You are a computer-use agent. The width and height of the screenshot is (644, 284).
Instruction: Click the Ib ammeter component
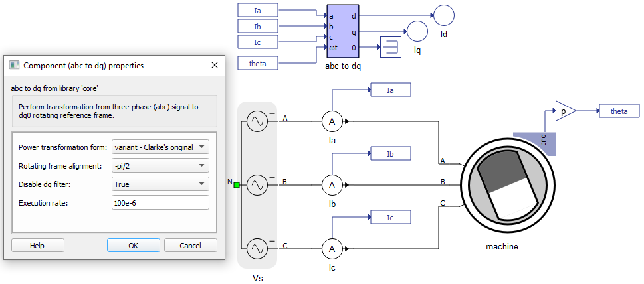[x=332, y=185]
